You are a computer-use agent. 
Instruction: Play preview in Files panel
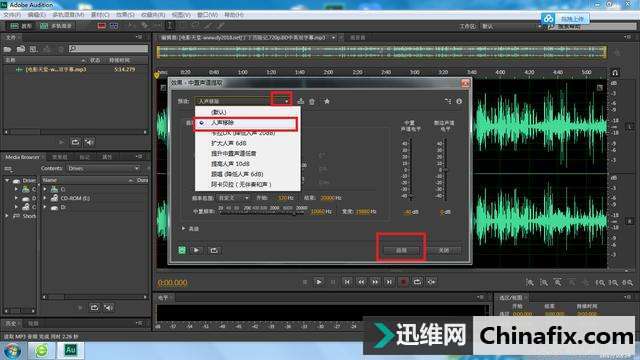click(x=61, y=142)
